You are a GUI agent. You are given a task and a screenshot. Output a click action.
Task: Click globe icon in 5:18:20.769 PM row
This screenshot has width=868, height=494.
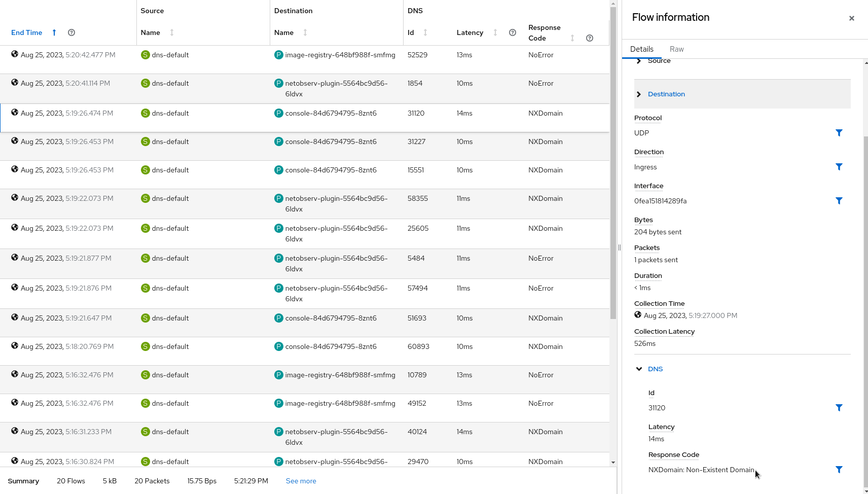click(15, 346)
